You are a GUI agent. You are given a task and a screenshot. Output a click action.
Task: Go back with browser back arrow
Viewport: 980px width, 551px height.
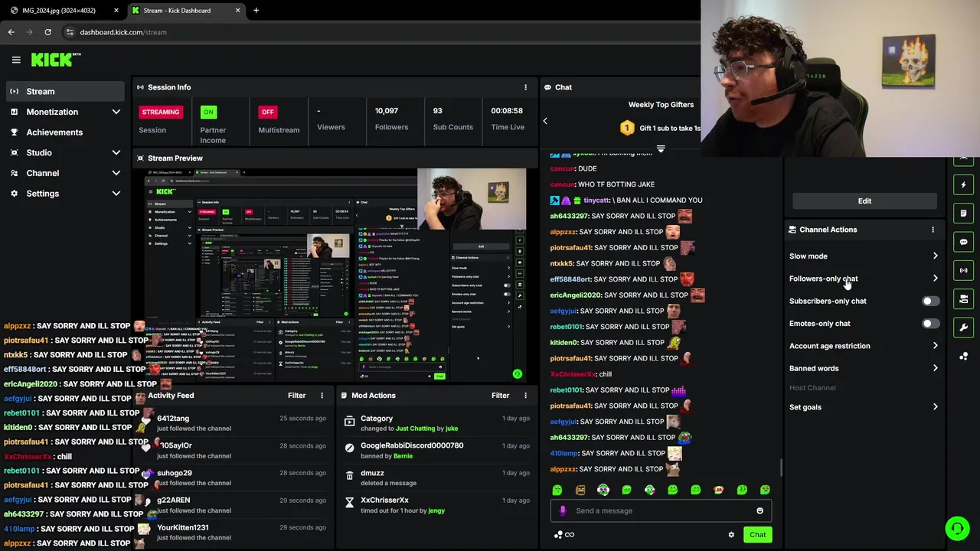coord(11,32)
